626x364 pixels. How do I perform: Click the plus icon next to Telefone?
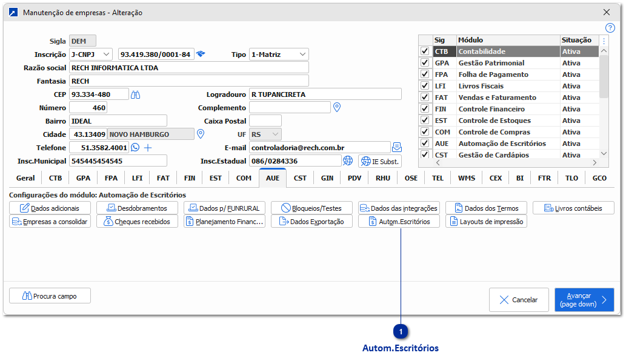pos(147,148)
